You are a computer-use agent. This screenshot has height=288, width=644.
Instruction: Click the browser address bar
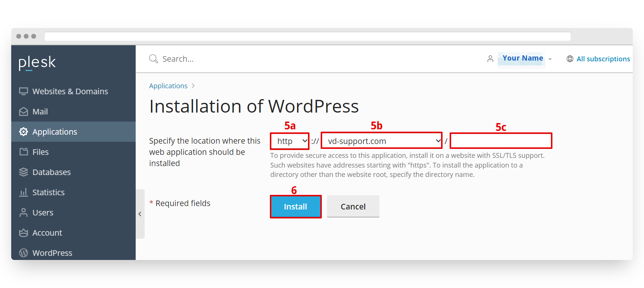click(x=308, y=36)
